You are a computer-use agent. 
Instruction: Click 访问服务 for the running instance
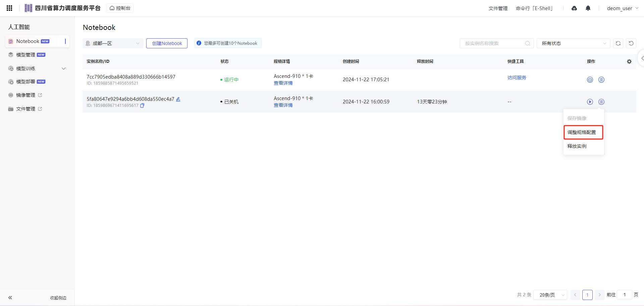517,78
